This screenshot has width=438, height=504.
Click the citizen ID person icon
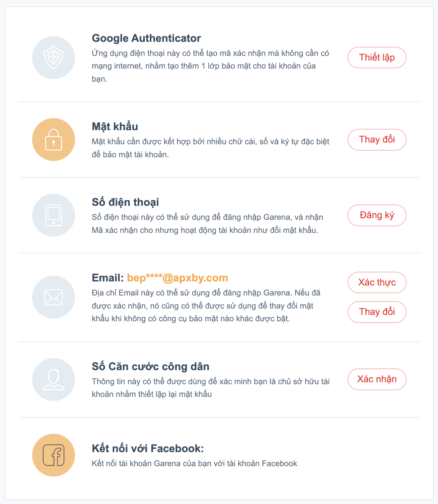pyautogui.click(x=54, y=380)
